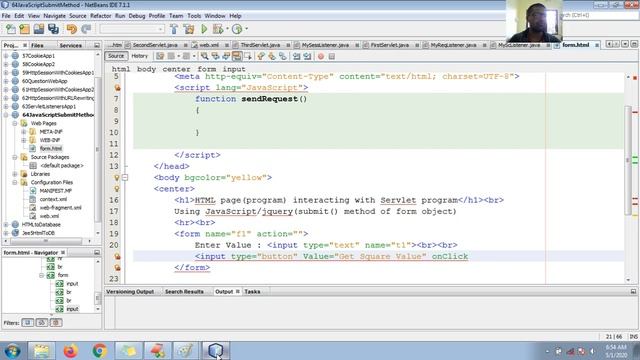Image resolution: width=640 pixels, height=360 pixels.
Task: Open the Windows Start menu
Action: pos(13,351)
